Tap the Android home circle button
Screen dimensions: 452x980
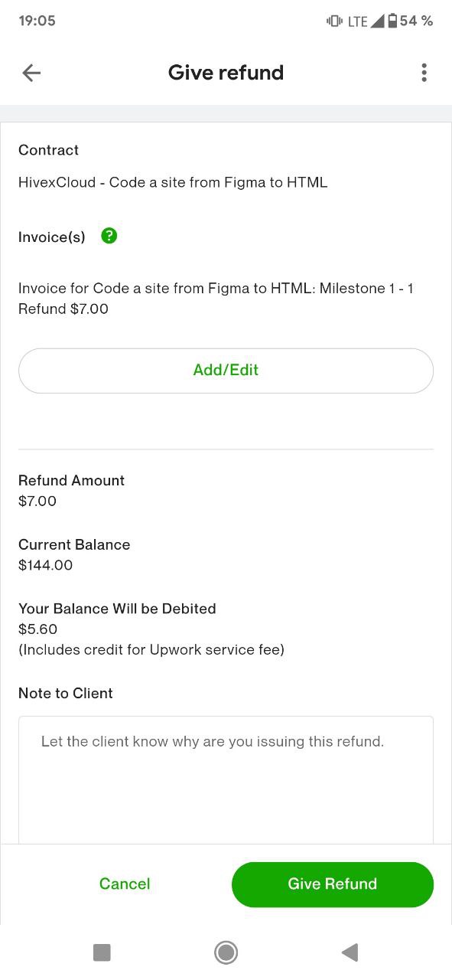[x=226, y=952]
